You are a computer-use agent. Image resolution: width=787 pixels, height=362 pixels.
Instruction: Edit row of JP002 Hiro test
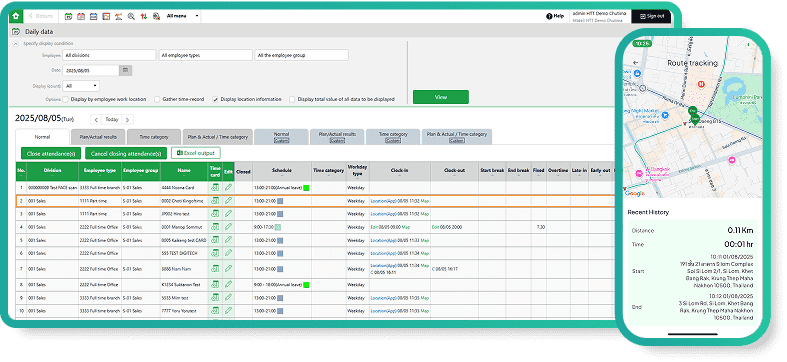point(228,213)
